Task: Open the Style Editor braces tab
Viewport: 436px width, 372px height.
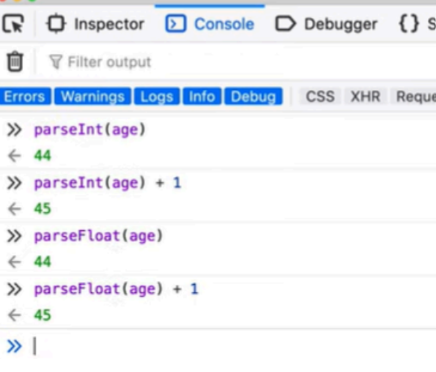Action: pos(417,24)
